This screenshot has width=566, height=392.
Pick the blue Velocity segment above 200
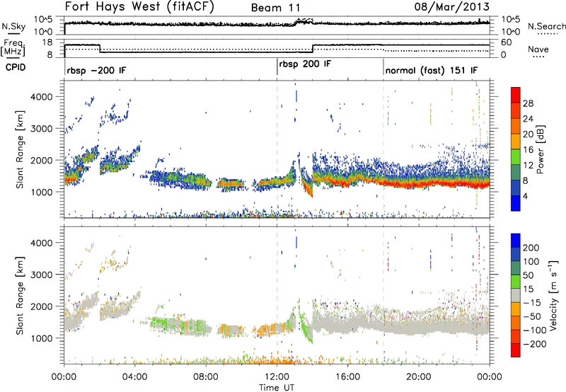coord(516,241)
